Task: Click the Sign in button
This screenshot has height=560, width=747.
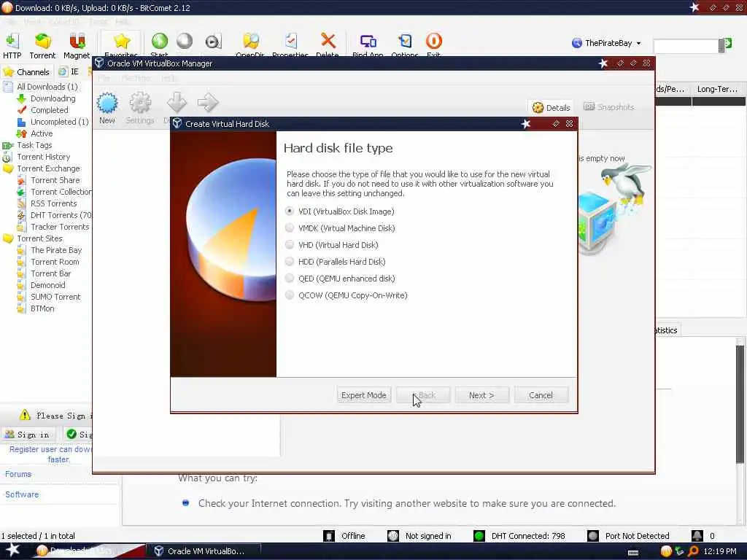Action: pos(28,435)
